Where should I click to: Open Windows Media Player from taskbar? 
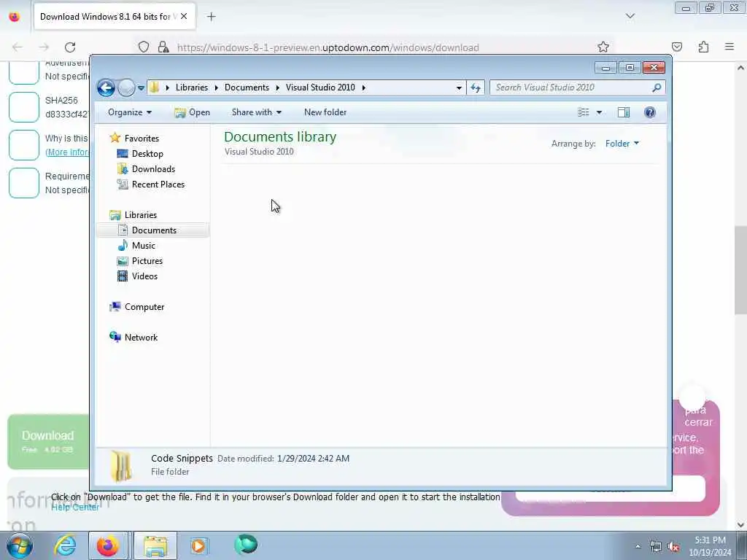point(198,545)
